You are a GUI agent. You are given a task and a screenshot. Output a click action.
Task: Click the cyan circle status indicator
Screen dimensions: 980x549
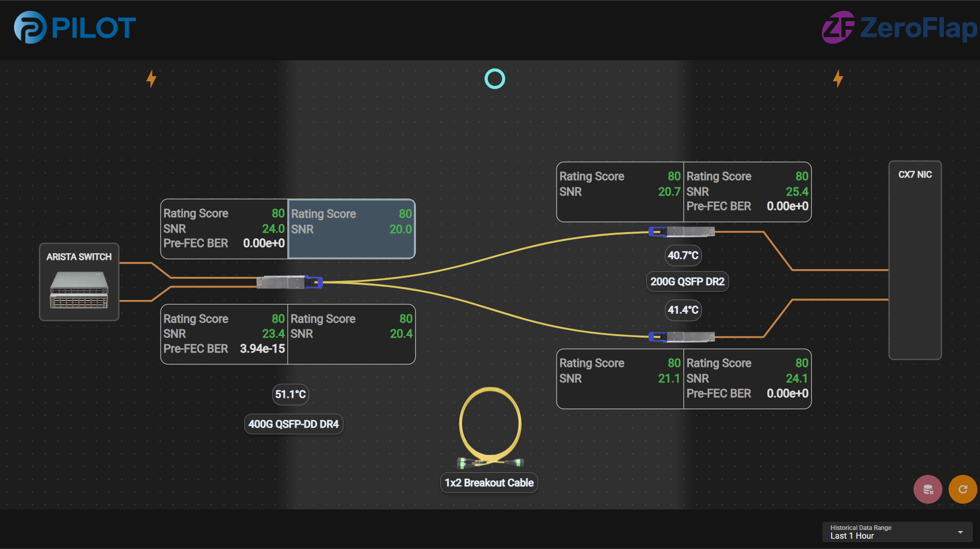494,79
